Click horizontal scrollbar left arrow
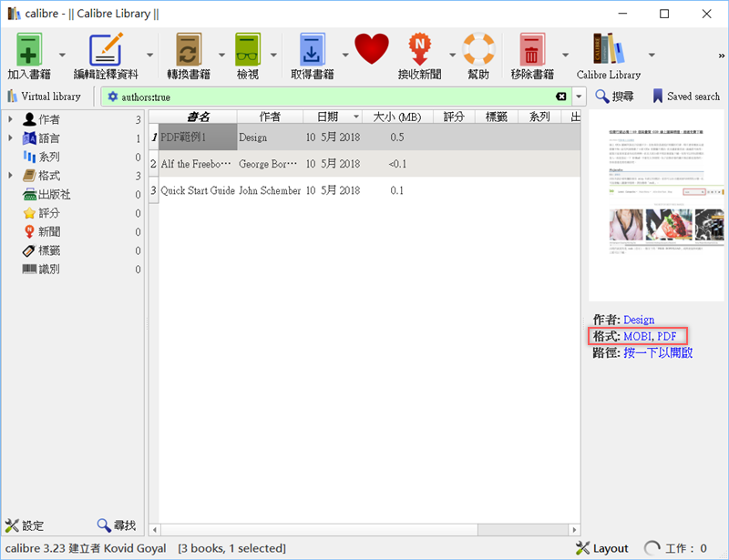This screenshot has width=729, height=560. (x=154, y=530)
